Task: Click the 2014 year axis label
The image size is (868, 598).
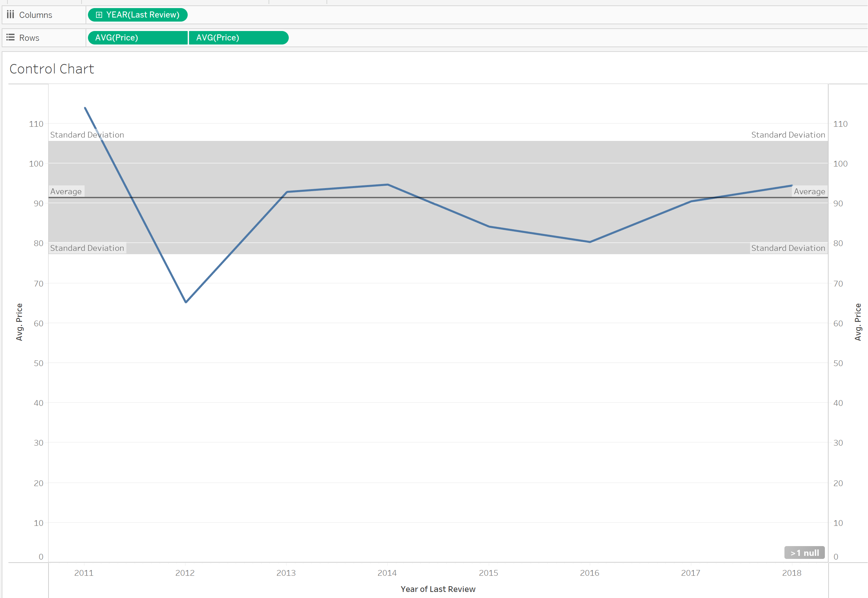Action: click(387, 573)
